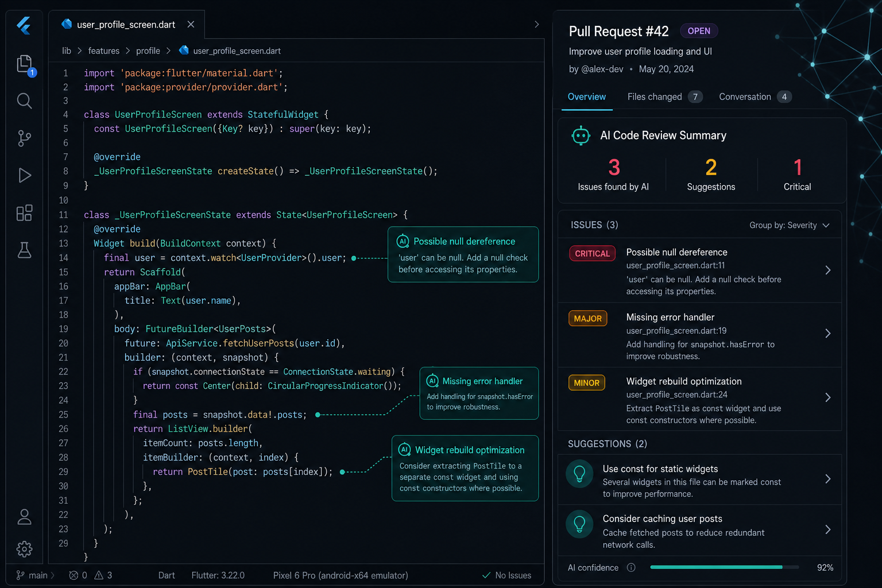
Task: Click the Missing error handler title in the issues list
Action: (670, 317)
